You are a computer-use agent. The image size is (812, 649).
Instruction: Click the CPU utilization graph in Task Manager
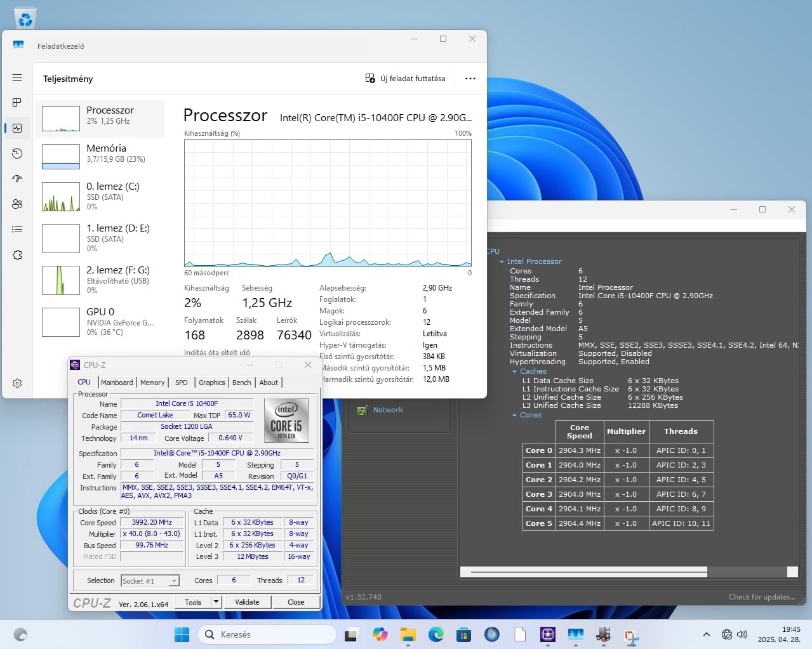click(328, 203)
